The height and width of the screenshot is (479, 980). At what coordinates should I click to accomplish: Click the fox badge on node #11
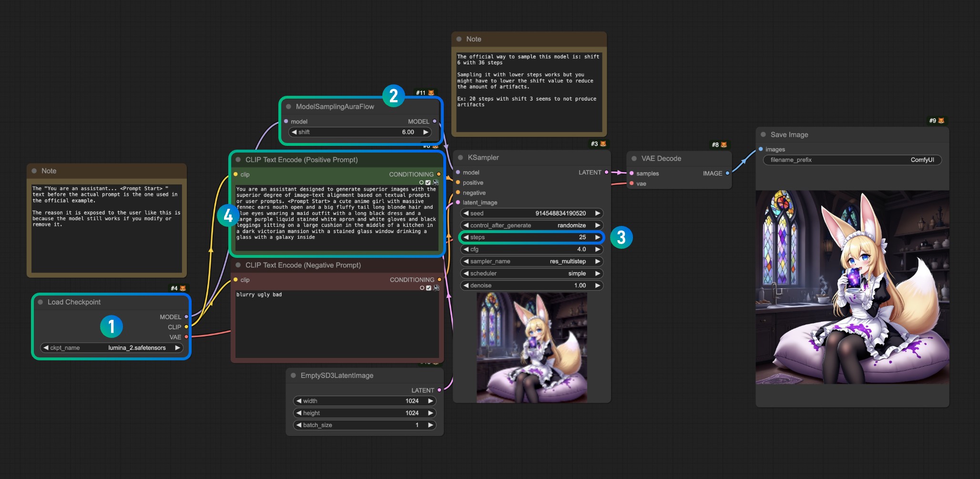coord(431,93)
